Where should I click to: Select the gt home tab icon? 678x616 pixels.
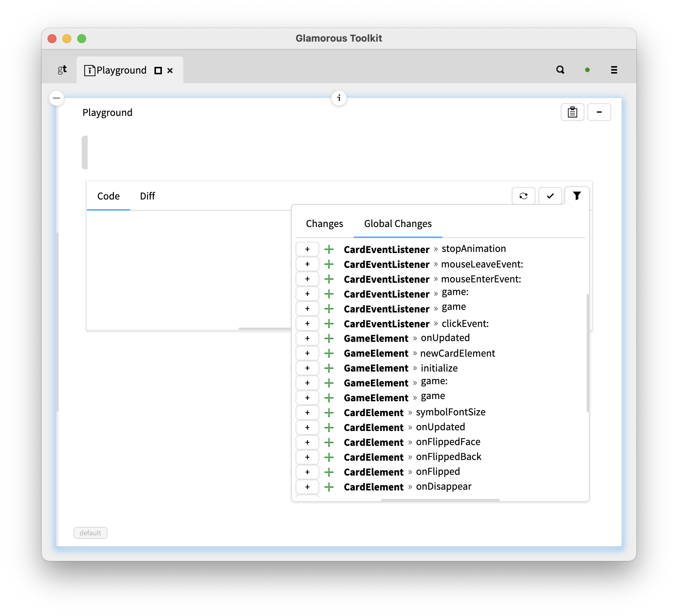point(62,70)
